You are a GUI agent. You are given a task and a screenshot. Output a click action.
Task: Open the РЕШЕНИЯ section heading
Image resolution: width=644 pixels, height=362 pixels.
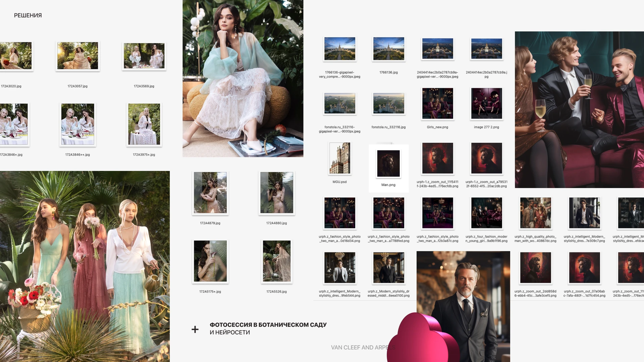[x=28, y=15]
